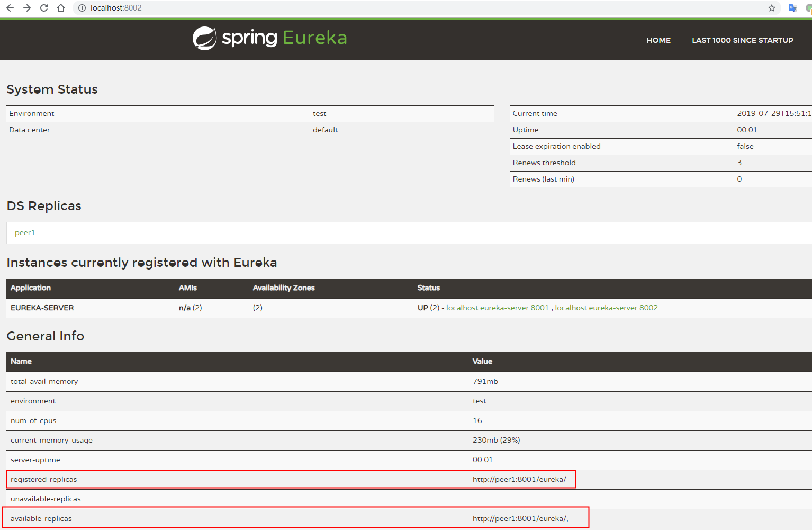Click the n/a (2) AMIs cell
This screenshot has width=812, height=530.
tap(191, 308)
